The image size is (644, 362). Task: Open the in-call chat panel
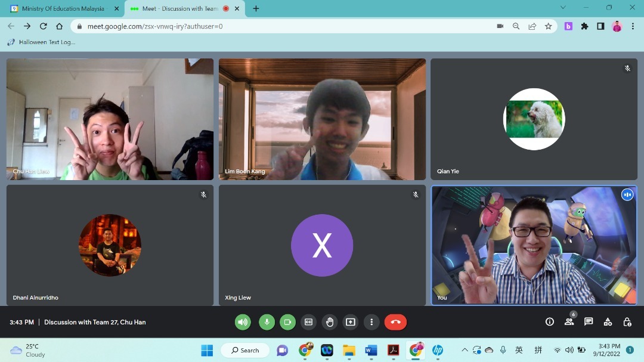click(x=589, y=321)
